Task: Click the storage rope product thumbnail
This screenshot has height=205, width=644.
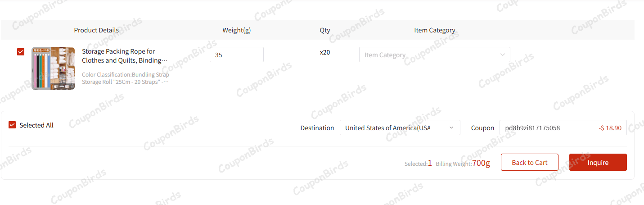Action: pos(53,68)
